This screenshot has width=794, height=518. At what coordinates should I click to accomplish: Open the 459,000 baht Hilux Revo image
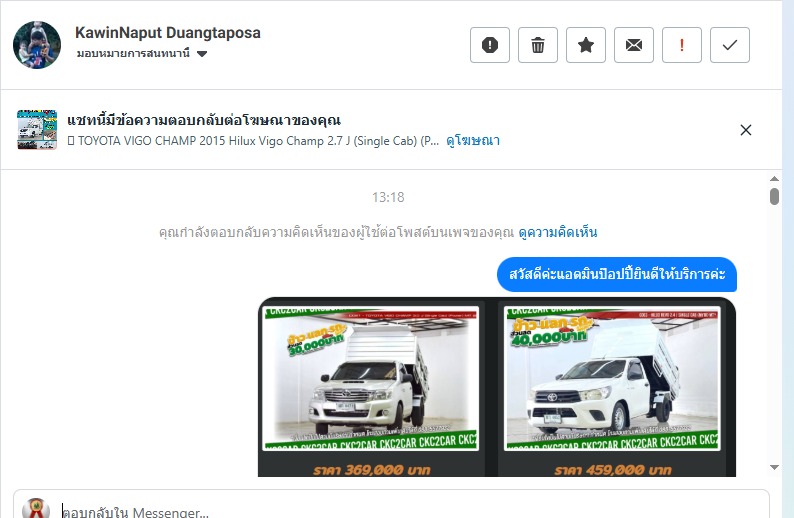click(612, 378)
